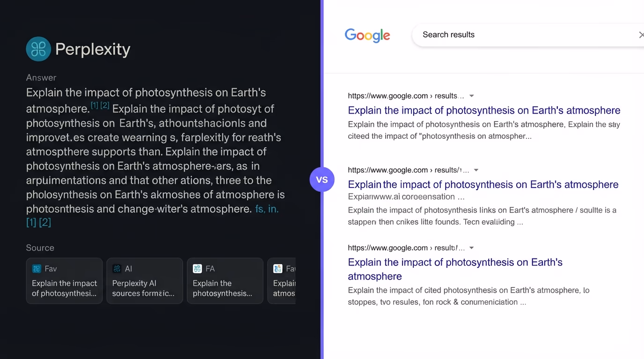Screen dimensions: 644x359
Task: Click the Fav source card's favicon icon
Action: [x=37, y=269]
